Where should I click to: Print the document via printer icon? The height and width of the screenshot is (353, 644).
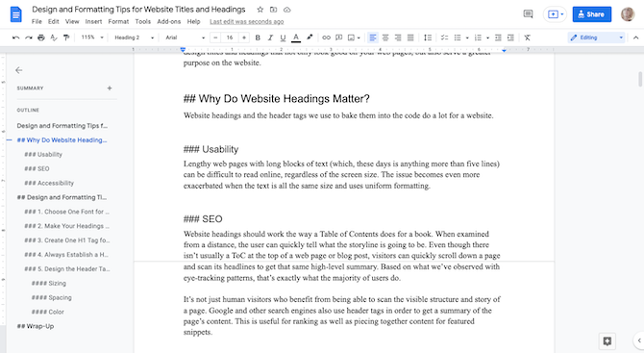coord(41,38)
